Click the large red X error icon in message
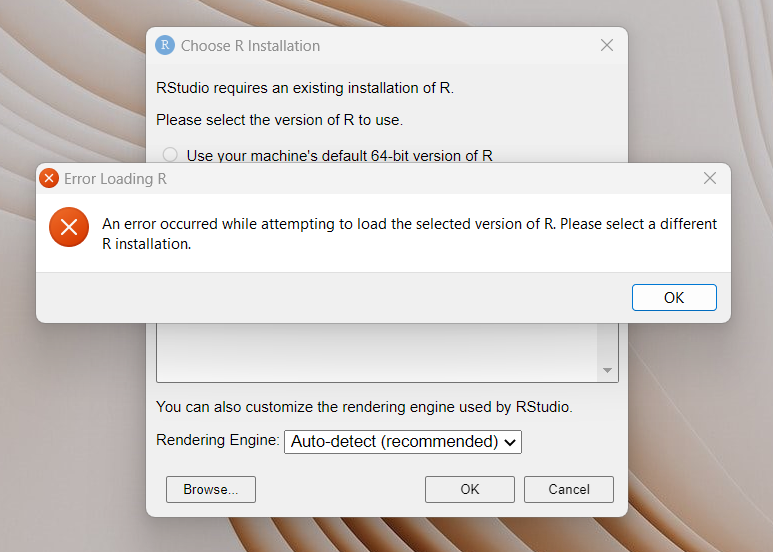 pyautogui.click(x=69, y=228)
